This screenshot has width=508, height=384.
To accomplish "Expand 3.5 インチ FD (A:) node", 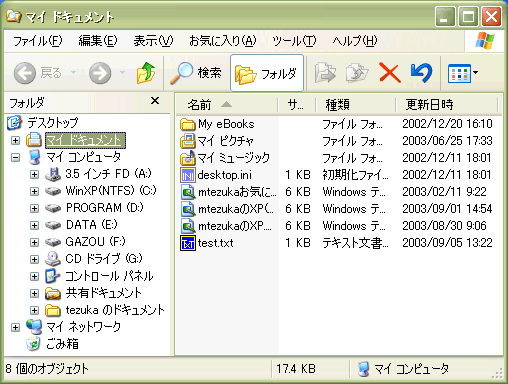I will pyautogui.click(x=34, y=174).
